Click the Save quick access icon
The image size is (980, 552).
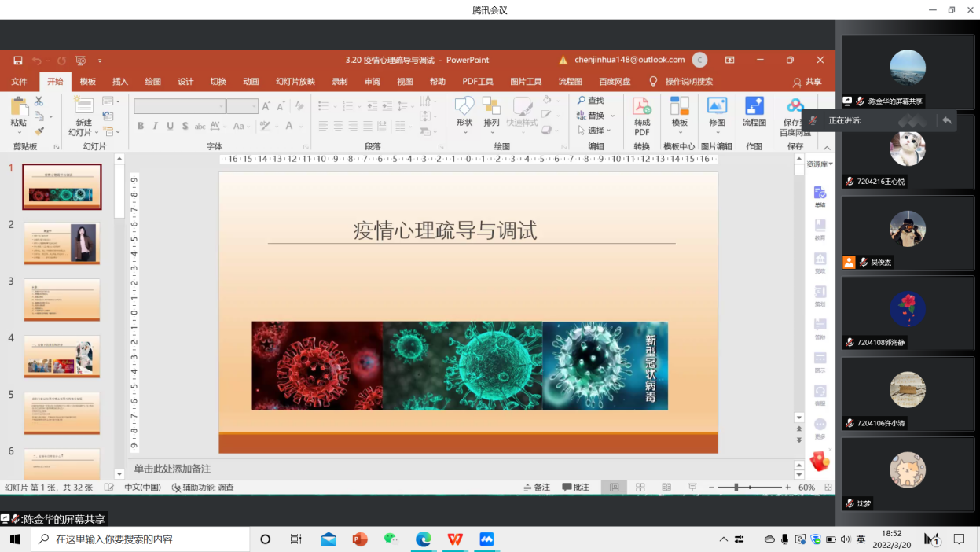pos(18,61)
